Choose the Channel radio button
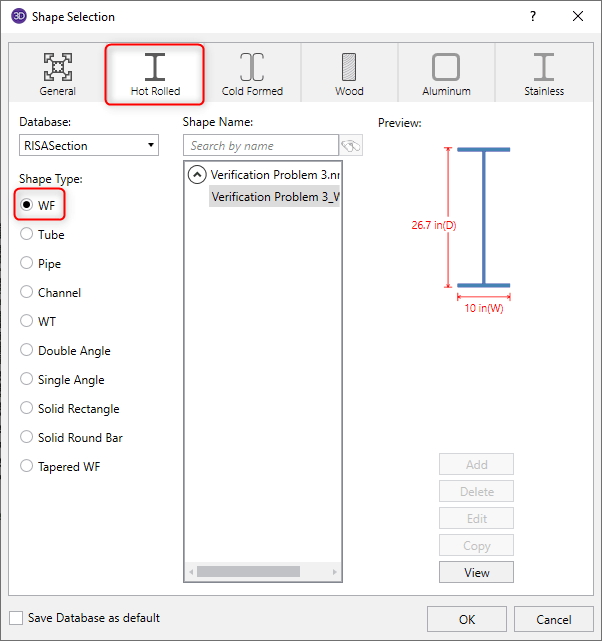Screen dimensions: 602x641 [x=27, y=293]
